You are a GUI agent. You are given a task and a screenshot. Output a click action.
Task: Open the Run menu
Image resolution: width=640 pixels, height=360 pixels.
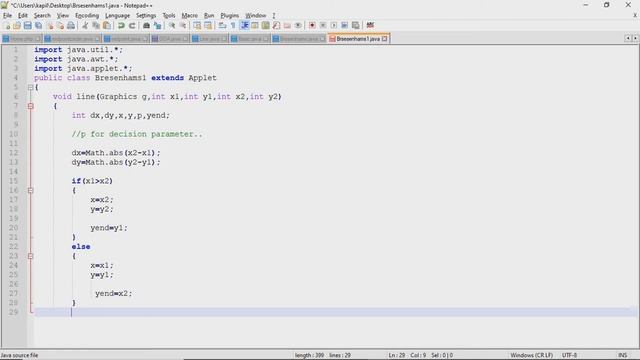[209, 16]
